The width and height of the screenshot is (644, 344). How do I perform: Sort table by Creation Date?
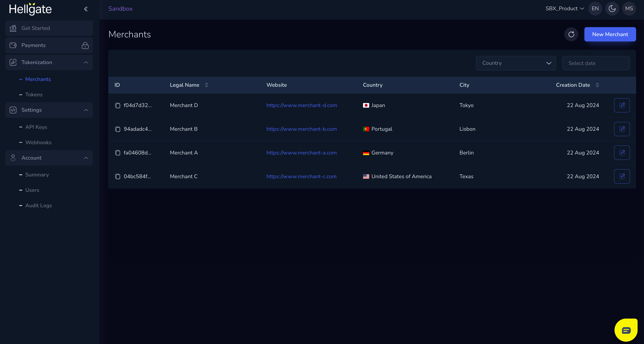tap(597, 85)
